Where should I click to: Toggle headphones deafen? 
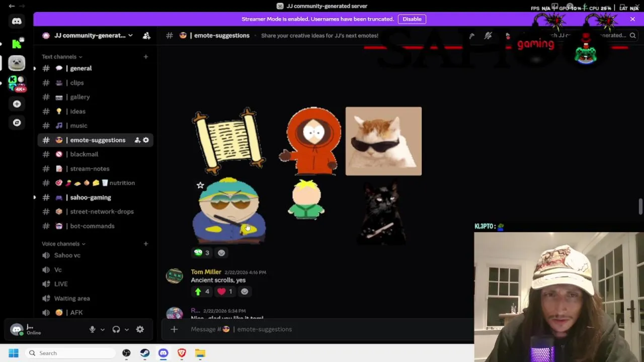[x=116, y=329]
